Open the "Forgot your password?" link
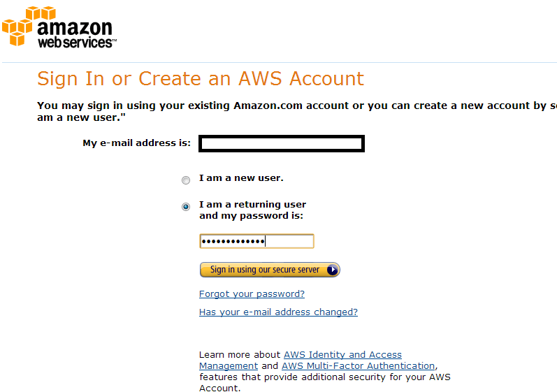The width and height of the screenshot is (557, 392). tap(252, 294)
